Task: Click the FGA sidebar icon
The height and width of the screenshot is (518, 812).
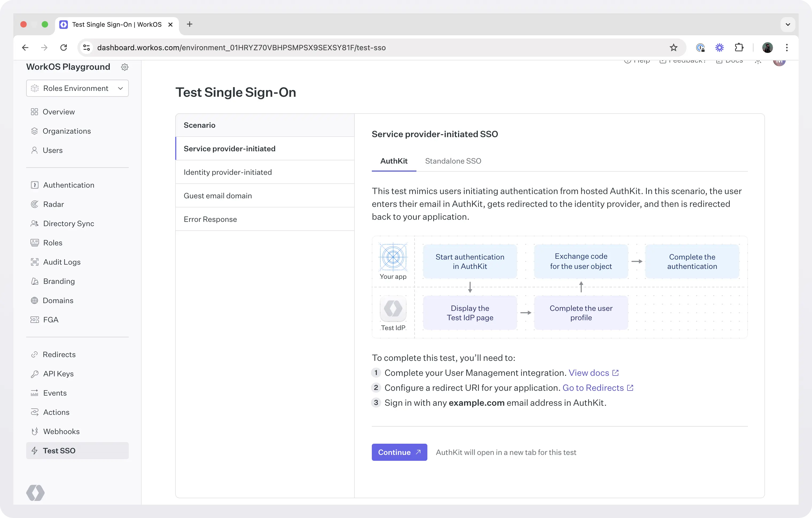Action: click(34, 320)
